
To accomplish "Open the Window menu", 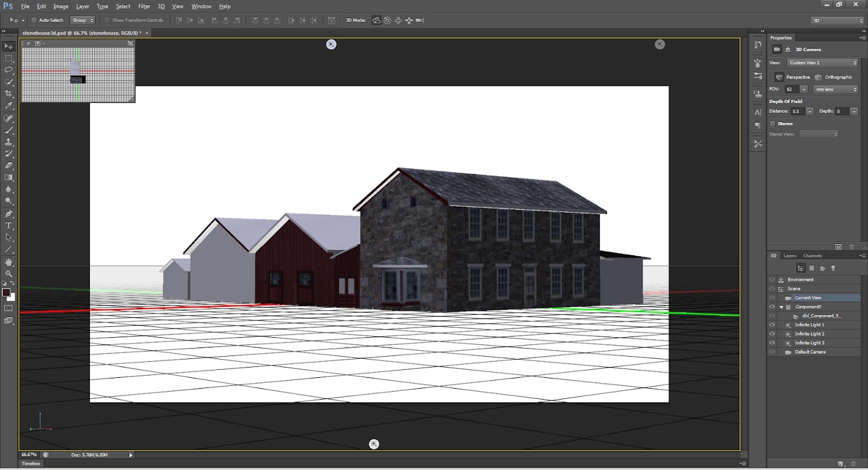I will [x=201, y=6].
